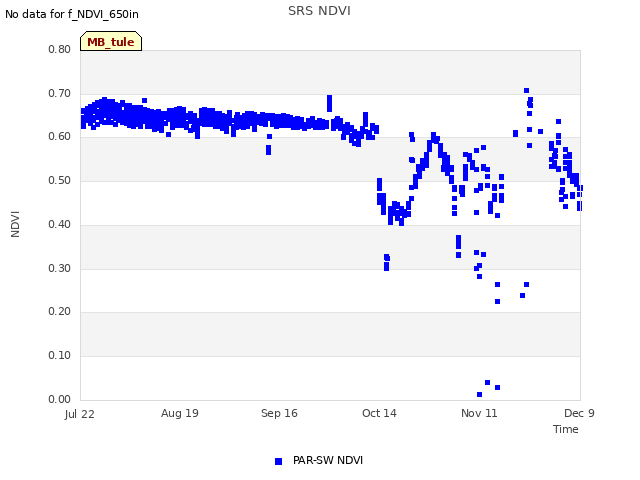Click the 0.10 y-axis tick label
Viewport: 640px width, 480px height.
click(60, 355)
